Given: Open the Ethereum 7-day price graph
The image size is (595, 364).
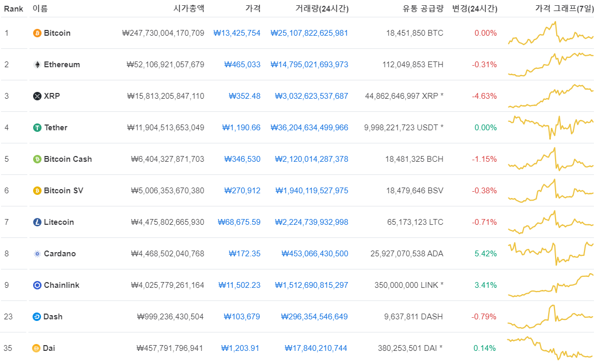Looking at the screenshot, I should point(551,65).
